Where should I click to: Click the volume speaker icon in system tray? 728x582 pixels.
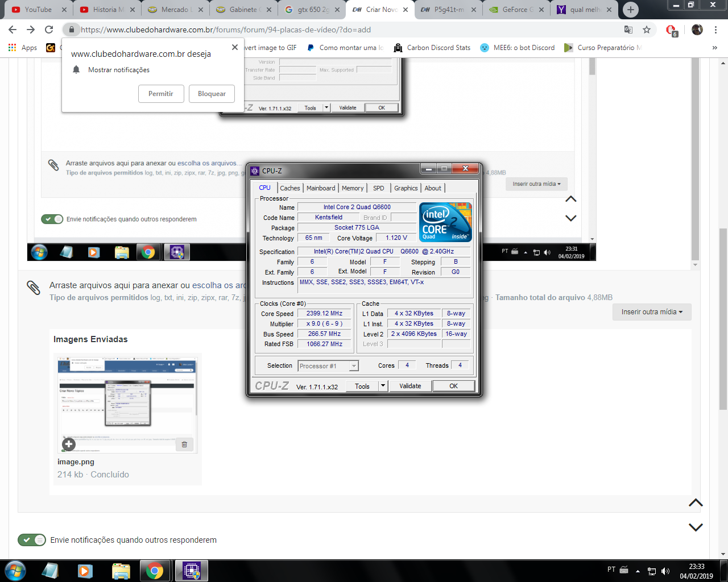pos(665,571)
